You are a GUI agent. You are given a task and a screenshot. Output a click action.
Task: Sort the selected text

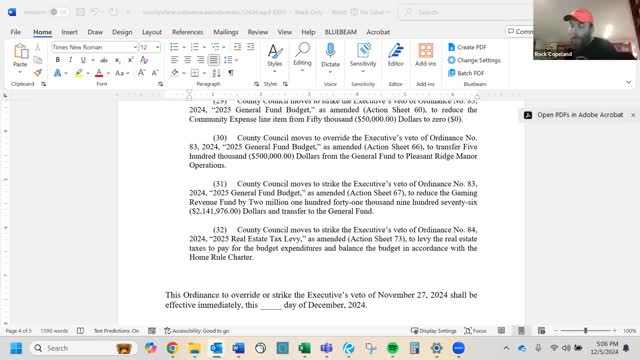tap(216, 73)
